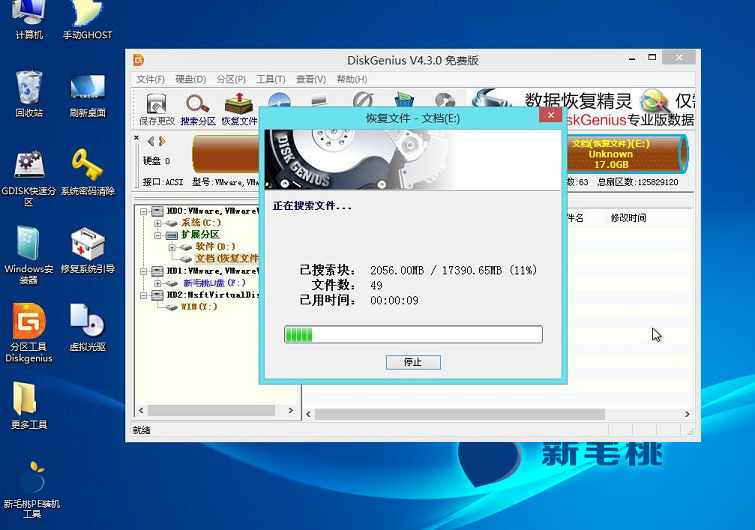Open the 系统密码清除 key icon
Screen dimensions: 755x530
(87, 172)
